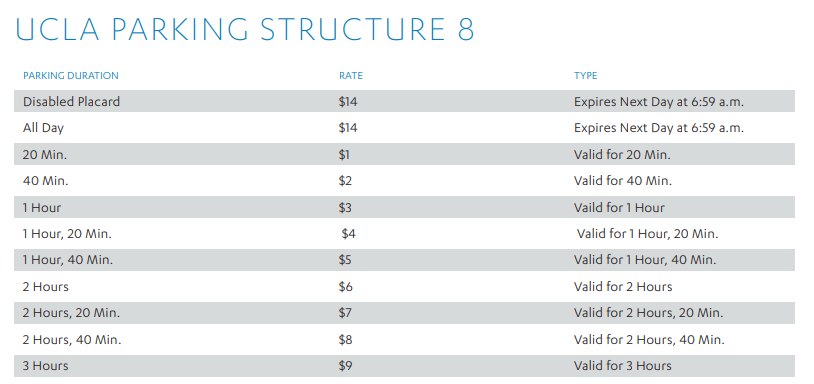
Task: Click Valid for 3 Hours text
Action: coord(622,366)
